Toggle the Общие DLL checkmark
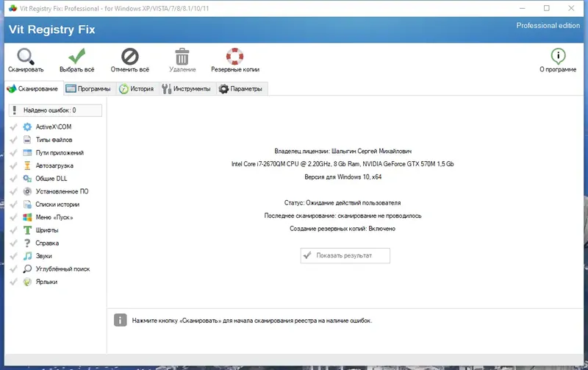The width and height of the screenshot is (588, 370). pos(13,179)
